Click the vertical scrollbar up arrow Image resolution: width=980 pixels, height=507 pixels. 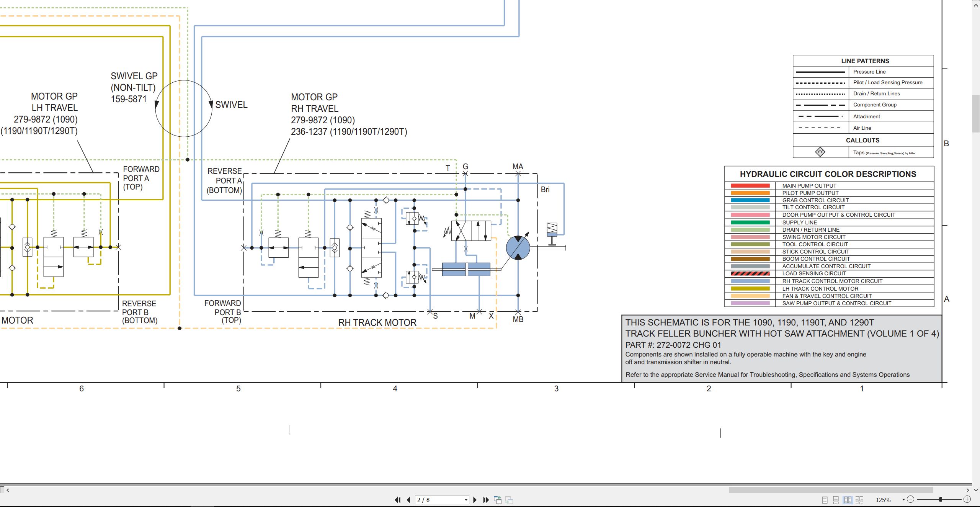(x=976, y=5)
